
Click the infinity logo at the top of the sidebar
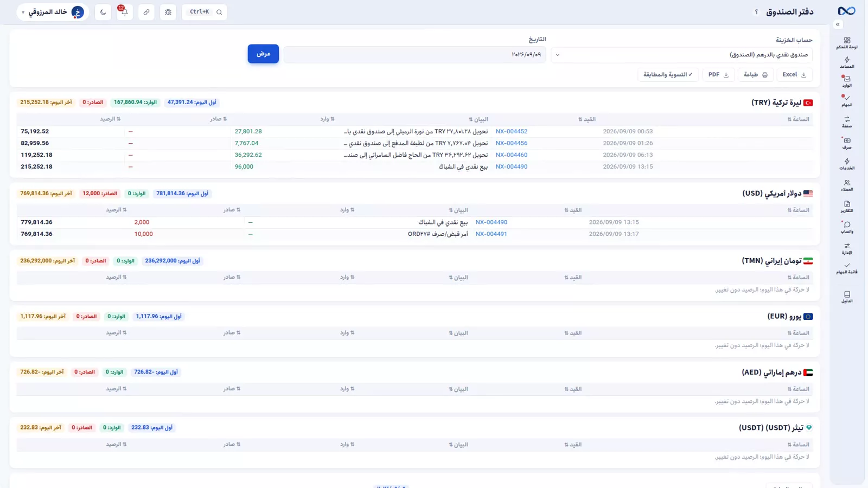pos(846,11)
